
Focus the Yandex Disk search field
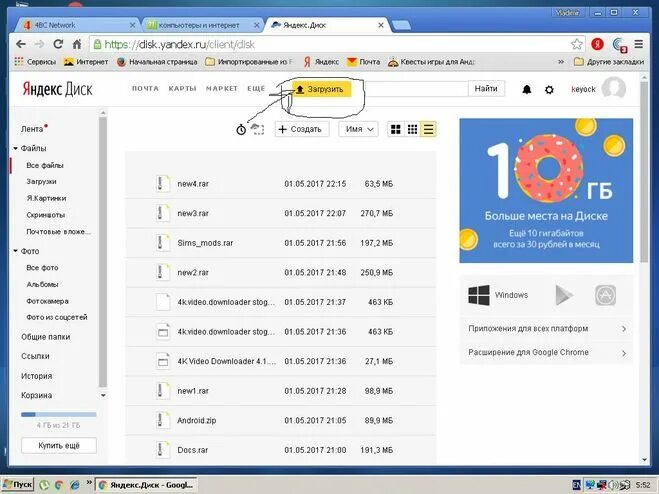416,89
